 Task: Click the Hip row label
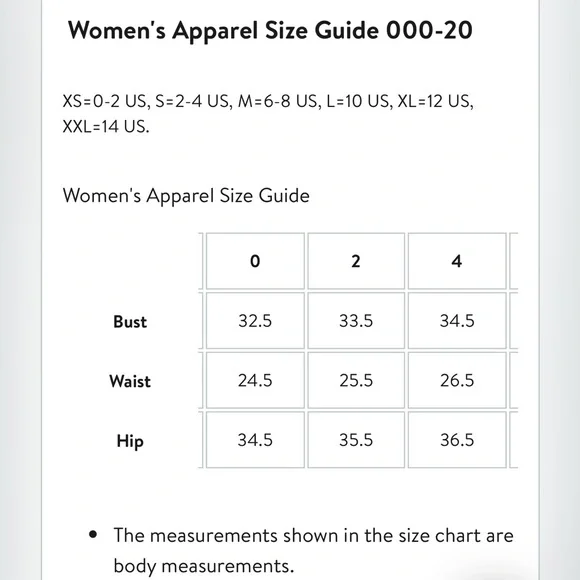[x=130, y=441]
